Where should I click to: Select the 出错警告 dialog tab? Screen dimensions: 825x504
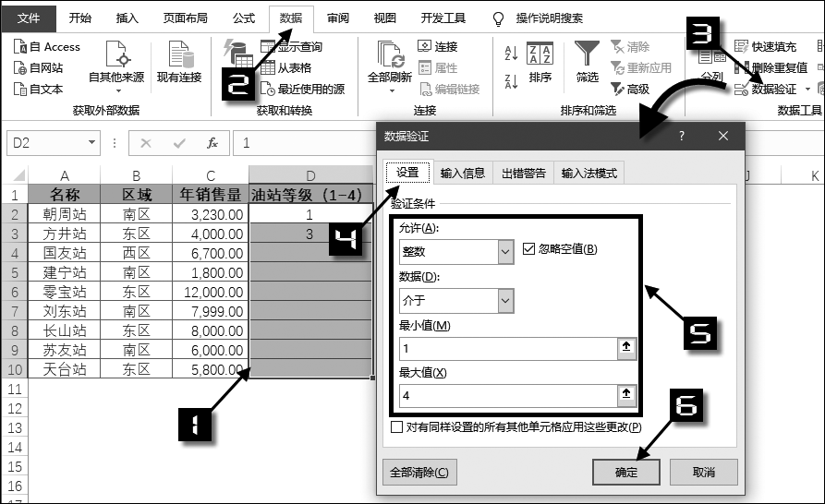click(524, 173)
